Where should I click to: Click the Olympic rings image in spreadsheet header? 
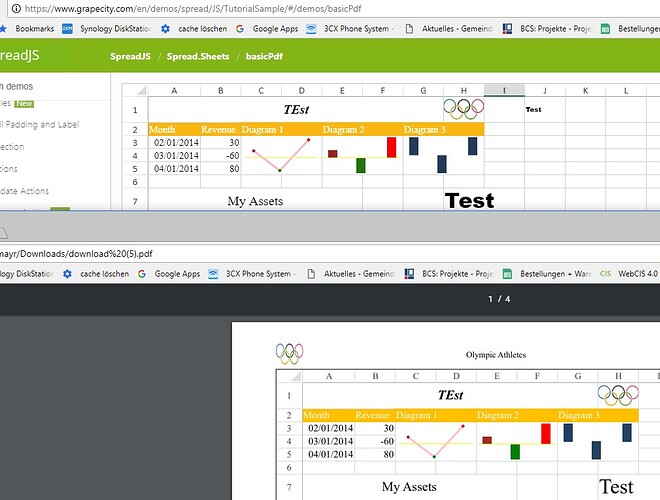pos(463,108)
